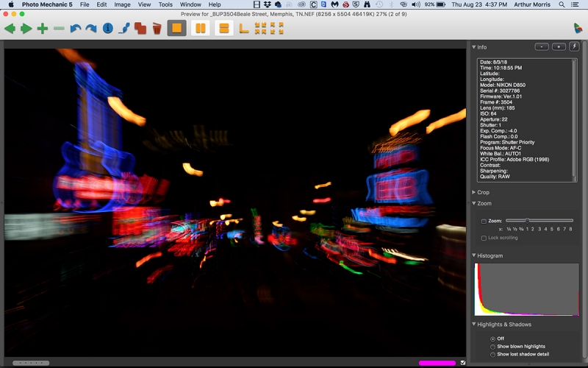Rotate image counterclockwise with blue left arrow
Screen dimensions: 588x368
[76, 28]
